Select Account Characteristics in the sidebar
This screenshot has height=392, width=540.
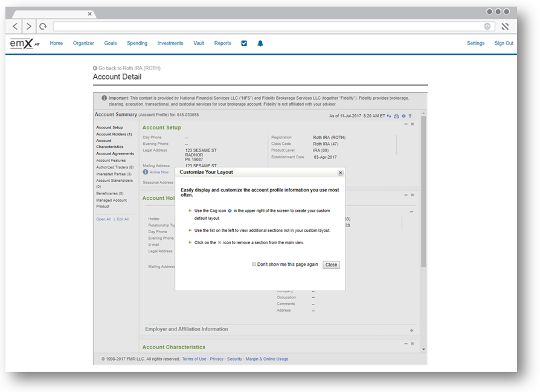[x=109, y=144]
